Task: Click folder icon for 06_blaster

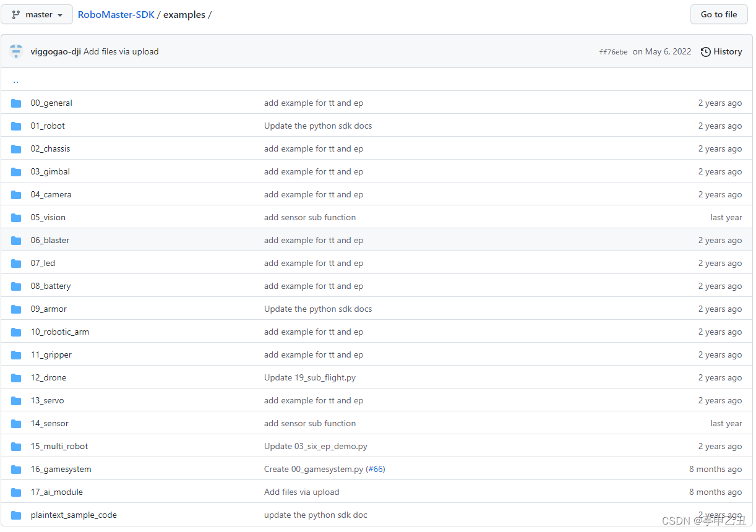Action: (x=16, y=241)
